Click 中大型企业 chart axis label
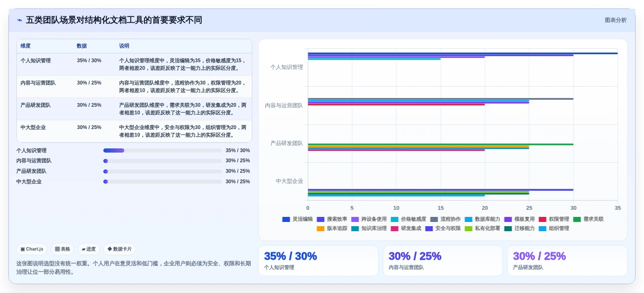Screen dimensions: 644x293 pyautogui.click(x=289, y=181)
